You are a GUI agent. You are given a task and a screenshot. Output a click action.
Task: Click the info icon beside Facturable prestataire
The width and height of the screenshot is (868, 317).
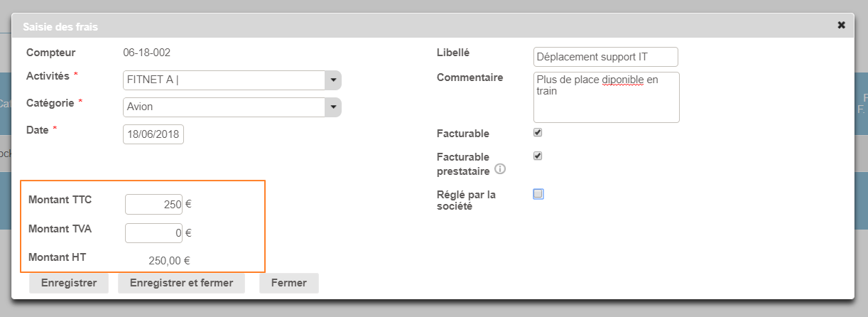500,169
